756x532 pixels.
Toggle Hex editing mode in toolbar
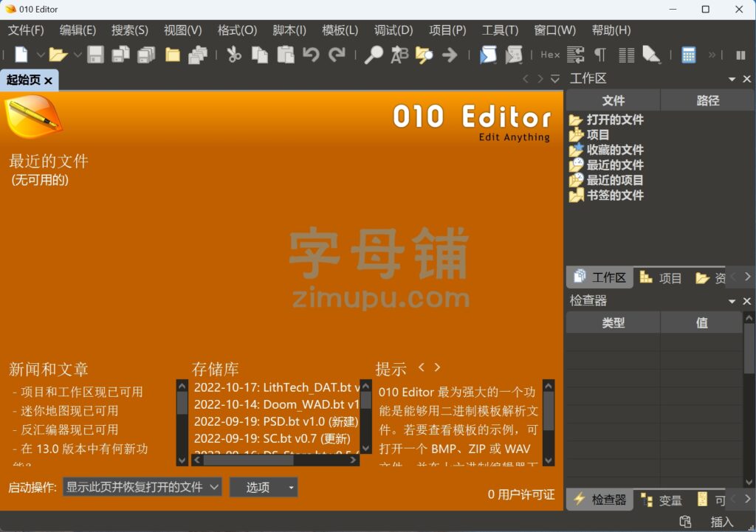549,55
